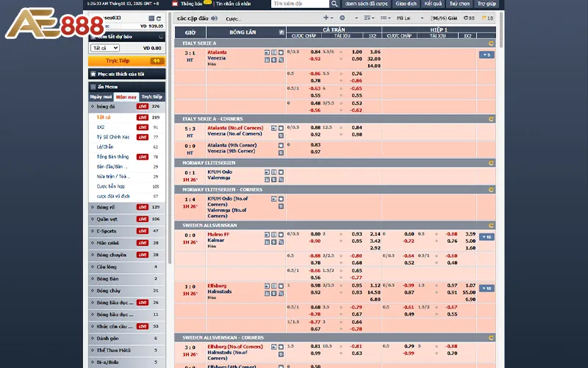This screenshot has width=588, height=368.
Task: Expand the E-Sports category
Action: 126,231
